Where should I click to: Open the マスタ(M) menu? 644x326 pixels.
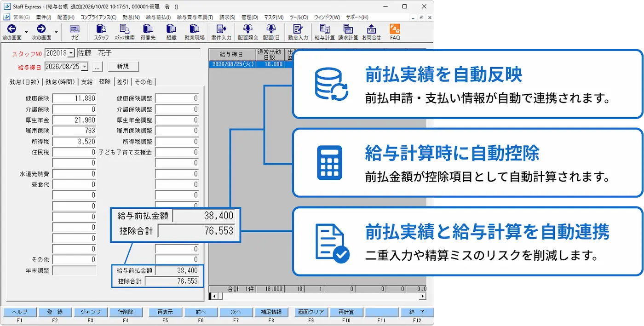point(274,17)
